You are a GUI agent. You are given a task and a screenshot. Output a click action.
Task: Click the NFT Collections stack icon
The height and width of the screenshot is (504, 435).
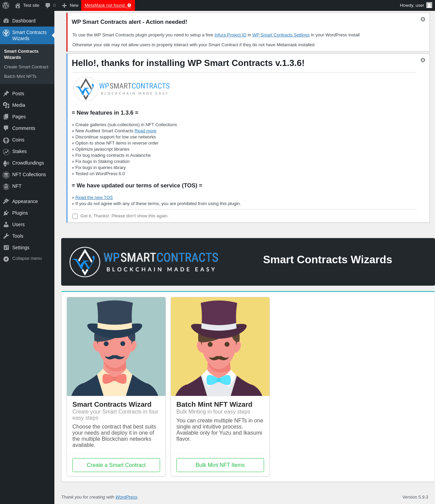(6, 175)
